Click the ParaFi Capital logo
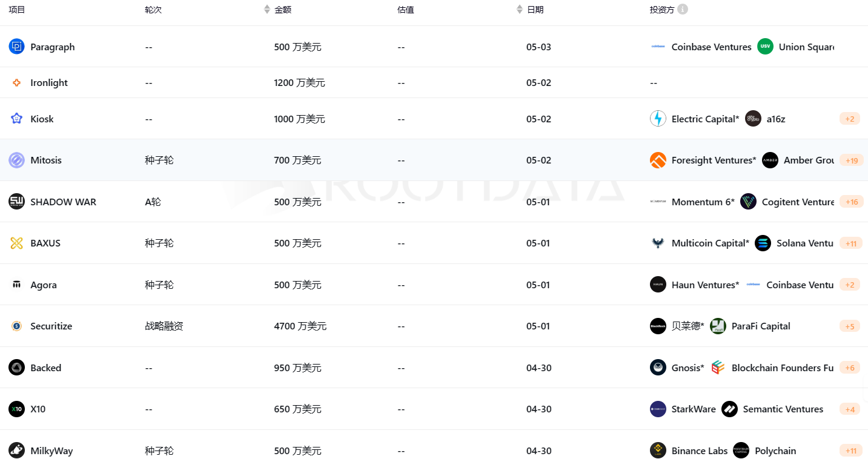Viewport: 868px width, 459px height. pos(718,326)
